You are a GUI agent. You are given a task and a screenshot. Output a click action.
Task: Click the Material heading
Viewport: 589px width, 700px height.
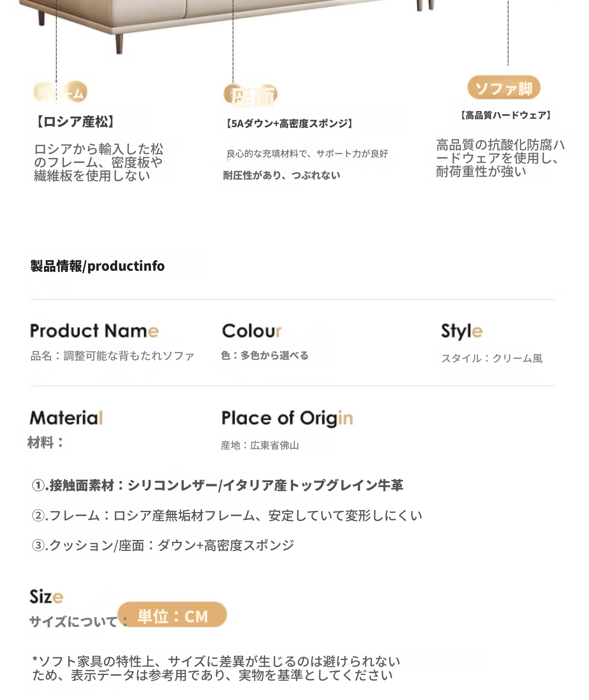point(66,418)
